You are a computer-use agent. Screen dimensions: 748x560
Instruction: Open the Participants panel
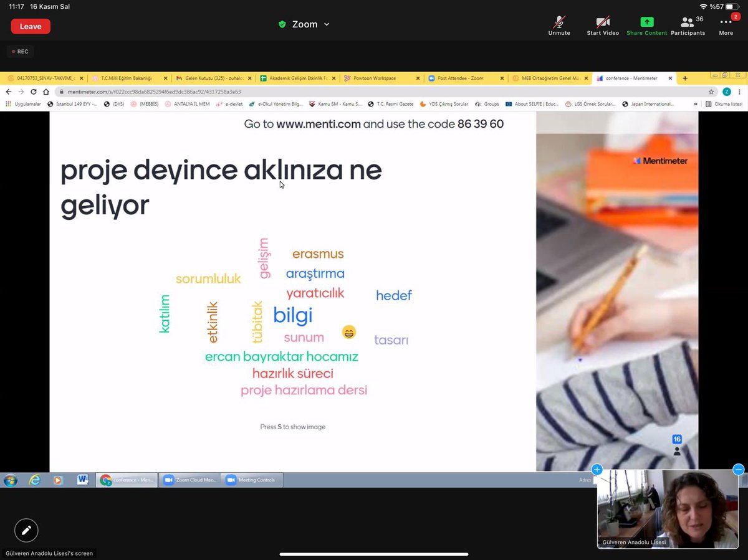(688, 26)
